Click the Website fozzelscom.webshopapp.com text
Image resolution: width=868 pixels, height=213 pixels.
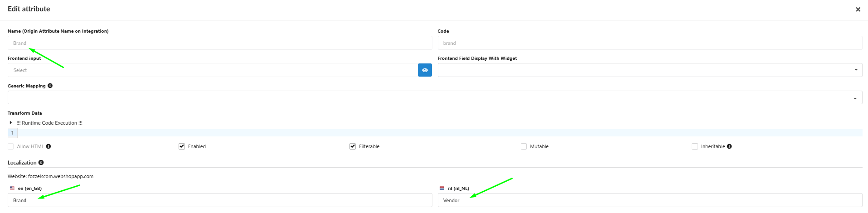pyautogui.click(x=50, y=176)
